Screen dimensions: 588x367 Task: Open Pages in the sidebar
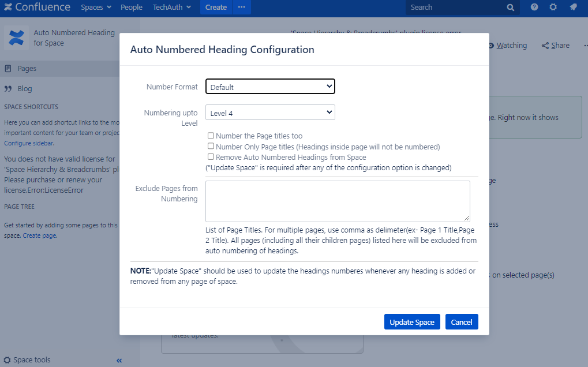pyautogui.click(x=60, y=69)
